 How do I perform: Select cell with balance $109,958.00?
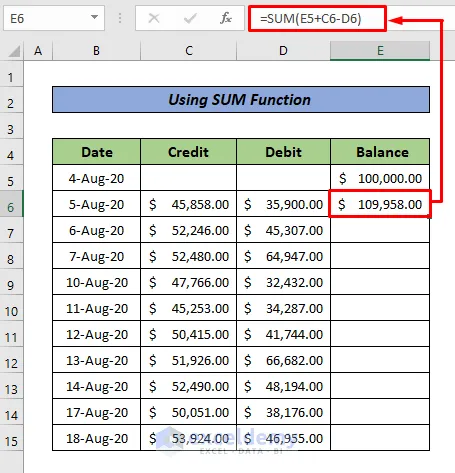pos(380,204)
